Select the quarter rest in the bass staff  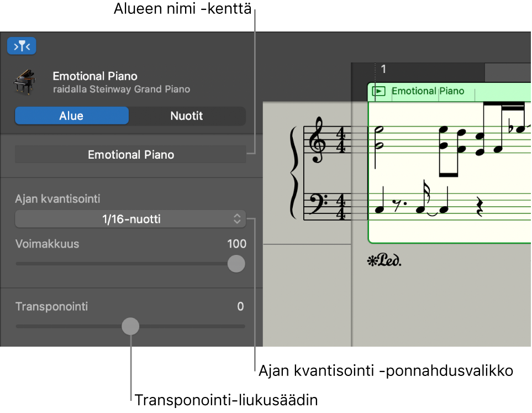point(480,206)
